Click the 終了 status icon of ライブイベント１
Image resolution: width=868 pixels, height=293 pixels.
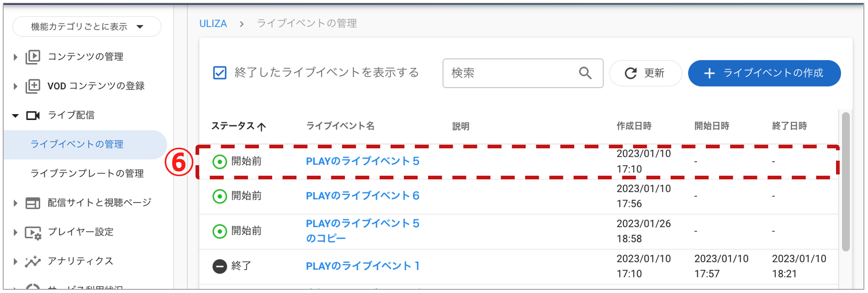coord(220,266)
